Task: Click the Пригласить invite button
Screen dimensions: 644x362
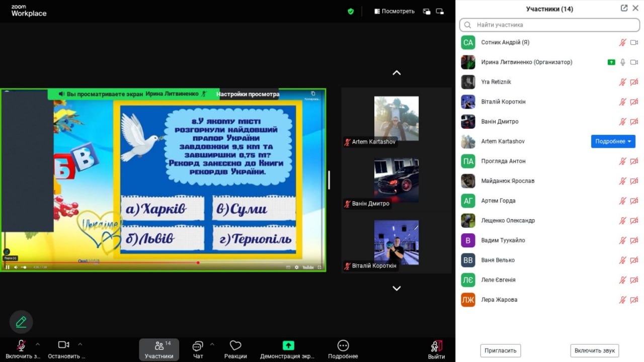Action: click(500, 350)
